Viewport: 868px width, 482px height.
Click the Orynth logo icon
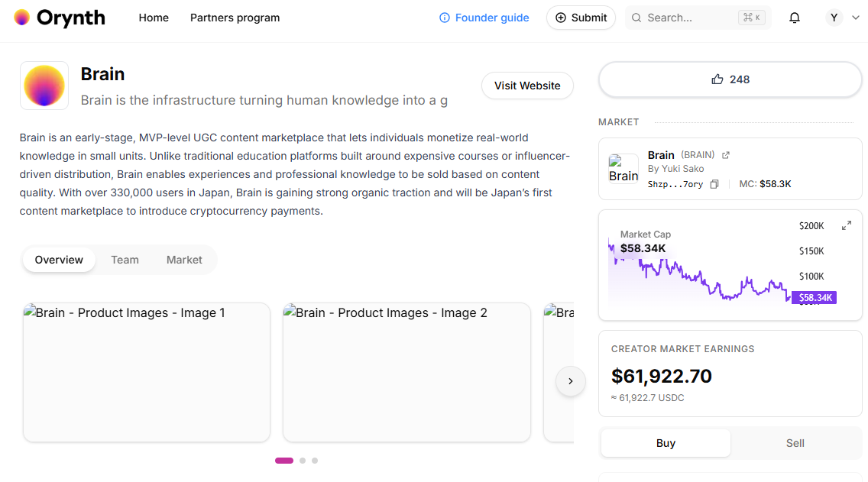22,18
